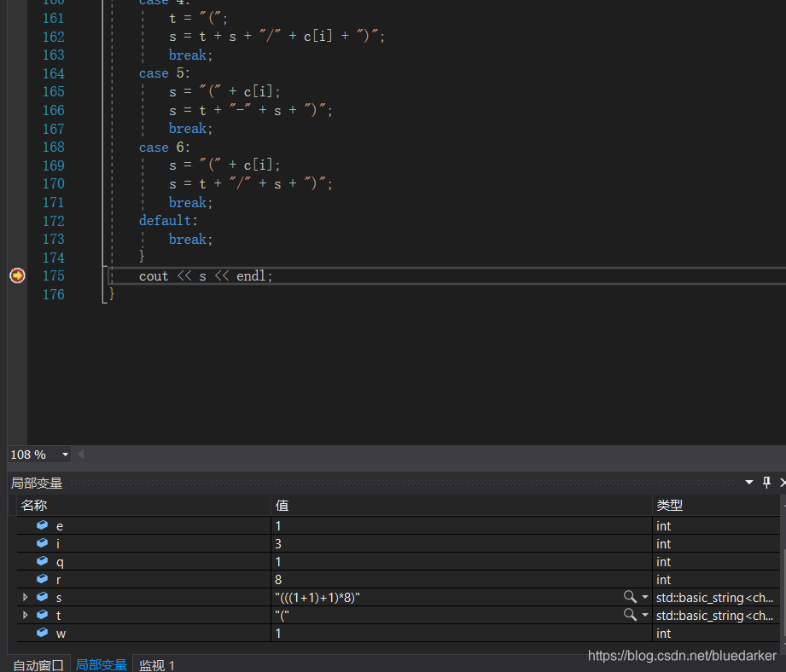Open the text visualizer magnifier for t
The height and width of the screenshot is (672, 786).
(630, 614)
